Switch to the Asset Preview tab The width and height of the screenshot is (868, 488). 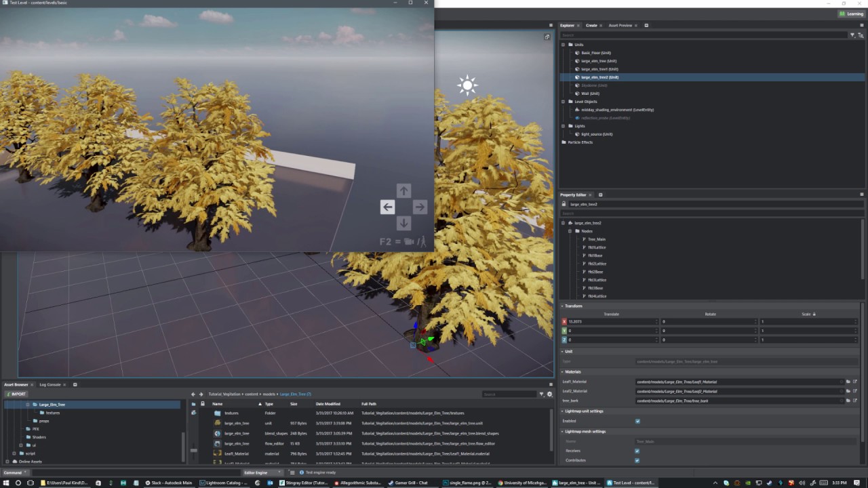[620, 25]
